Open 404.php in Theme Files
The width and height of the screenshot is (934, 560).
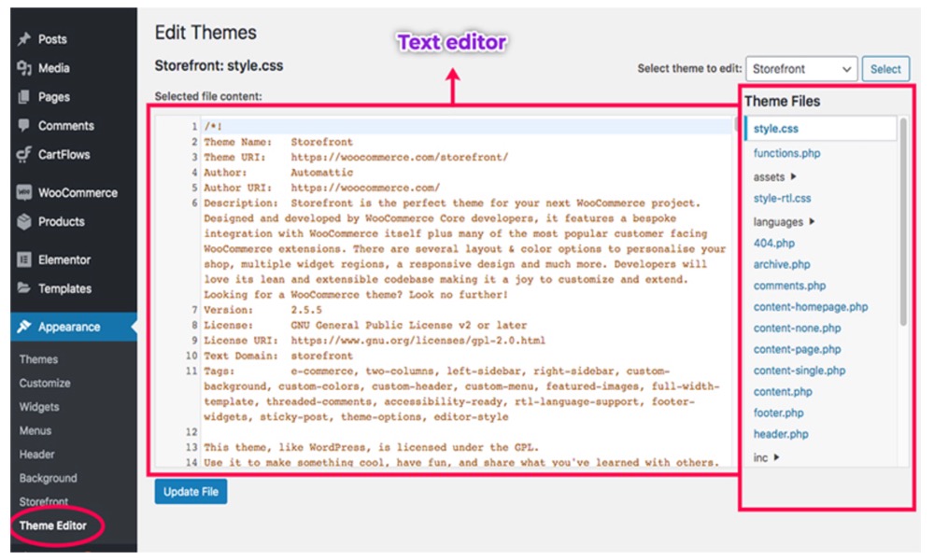point(773,244)
